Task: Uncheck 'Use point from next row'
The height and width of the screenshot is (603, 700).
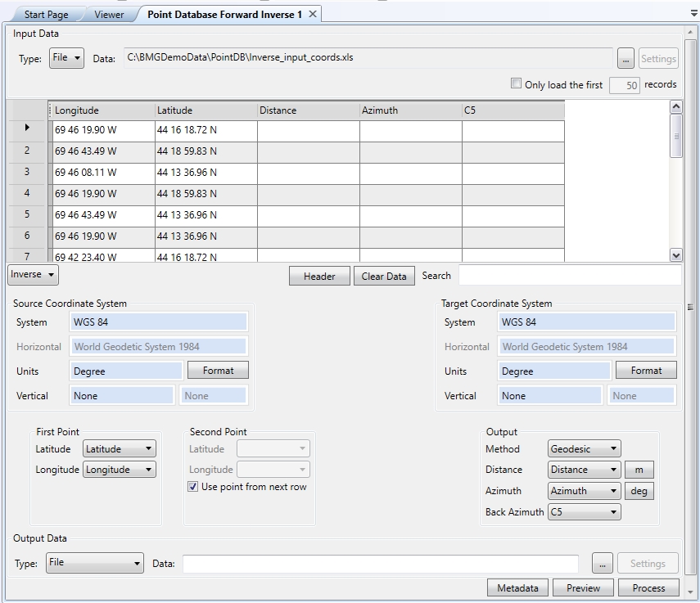Action: pos(193,487)
